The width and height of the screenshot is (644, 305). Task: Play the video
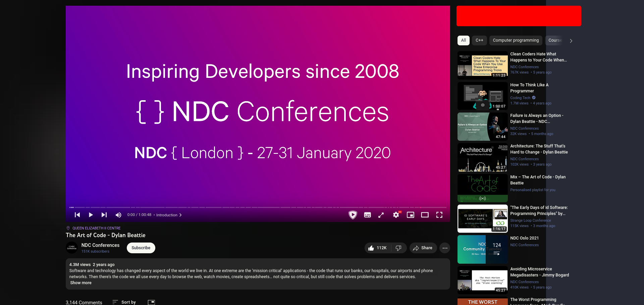tap(91, 215)
